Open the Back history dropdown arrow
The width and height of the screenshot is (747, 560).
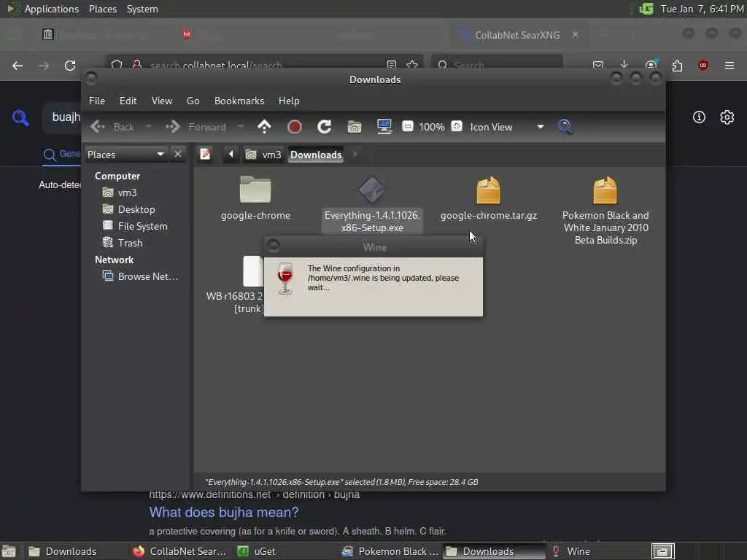pos(148,127)
